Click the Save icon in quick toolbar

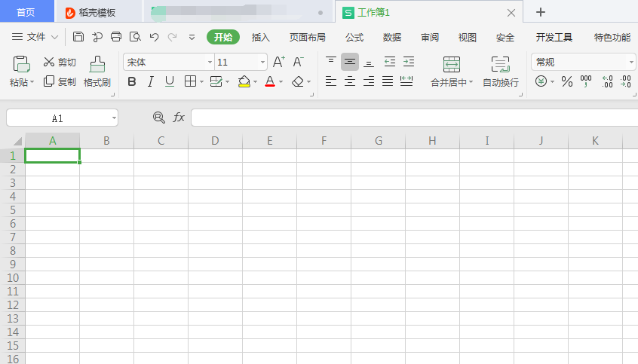click(x=78, y=37)
